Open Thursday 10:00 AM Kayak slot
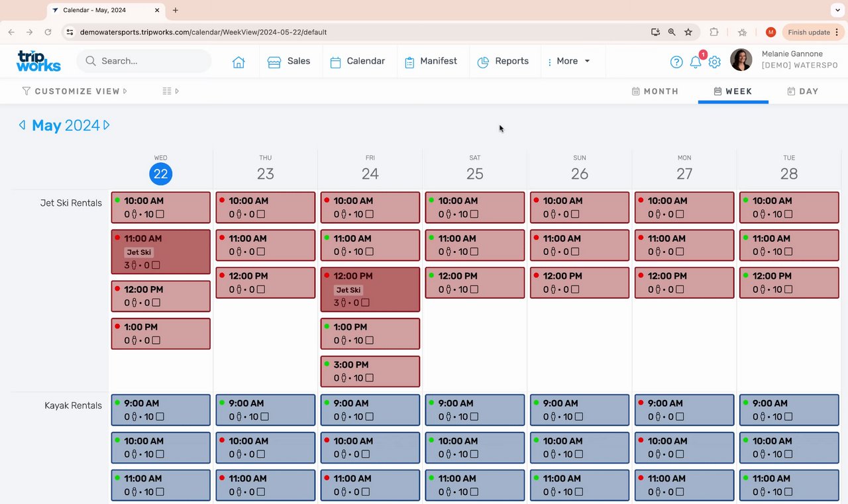This screenshot has height=504, width=848. (266, 448)
